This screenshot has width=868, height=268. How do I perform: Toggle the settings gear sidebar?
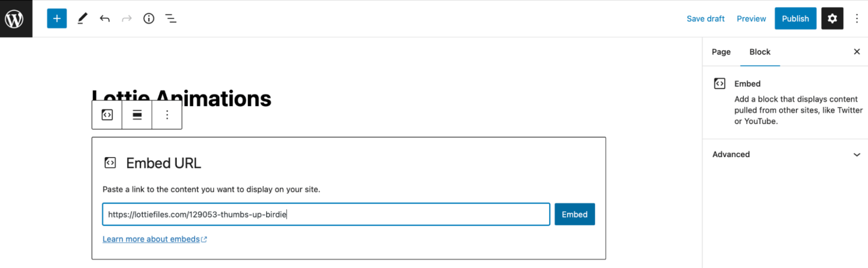point(832,19)
